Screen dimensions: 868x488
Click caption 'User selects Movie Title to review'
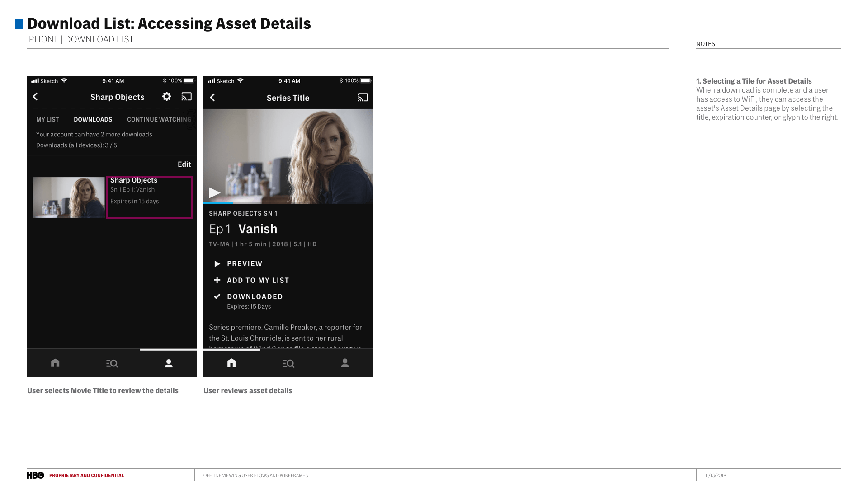pyautogui.click(x=103, y=391)
